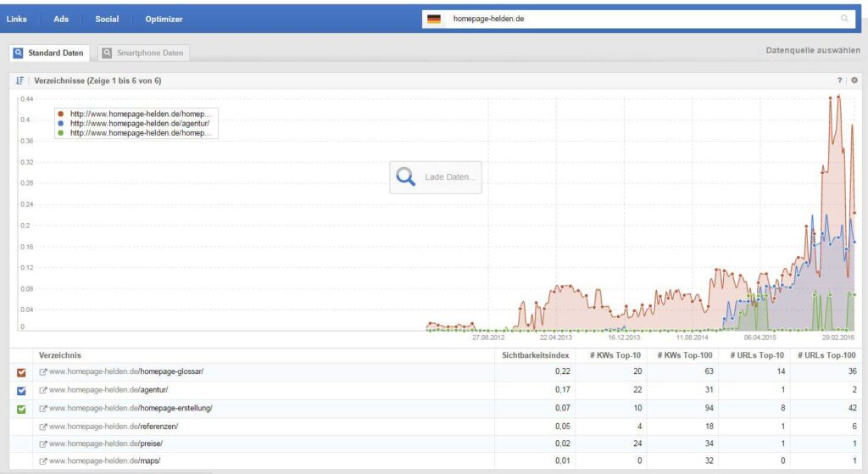The image size is (868, 474).
Task: Sort by Sichtbarkeitsindex column header
Action: click(x=536, y=355)
